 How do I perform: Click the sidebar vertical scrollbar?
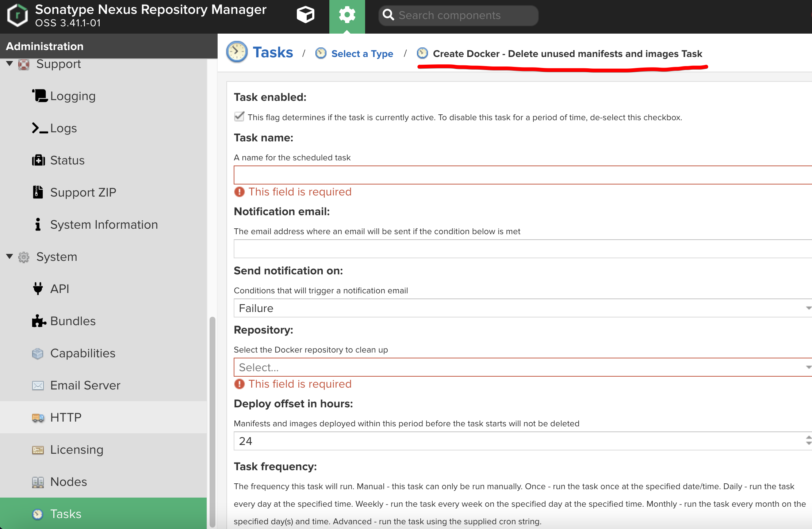pos(212,422)
